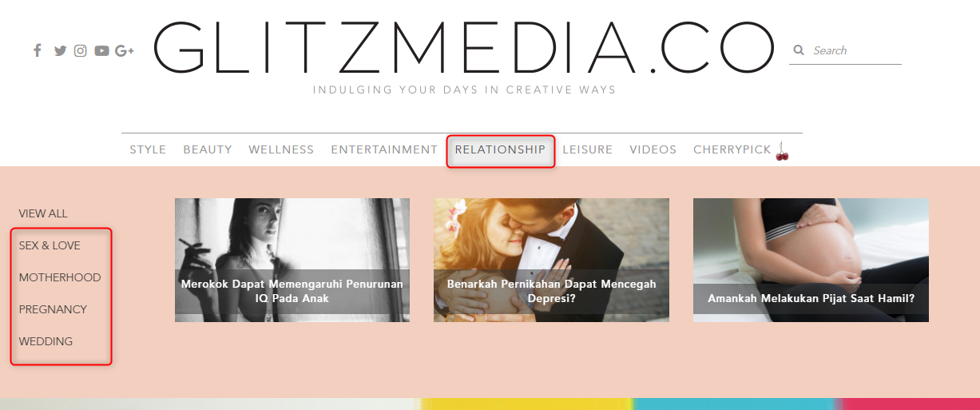Open the Instagram social icon

click(x=81, y=50)
